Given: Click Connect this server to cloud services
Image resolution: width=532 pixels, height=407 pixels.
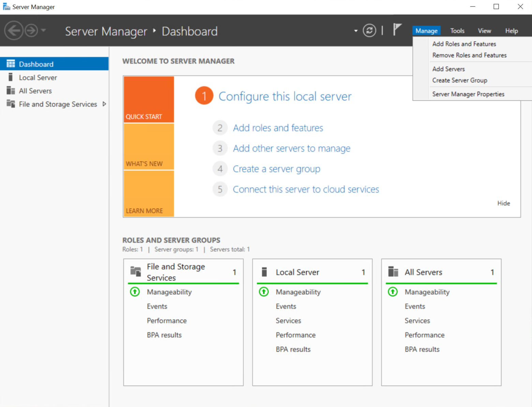Looking at the screenshot, I should point(306,189).
